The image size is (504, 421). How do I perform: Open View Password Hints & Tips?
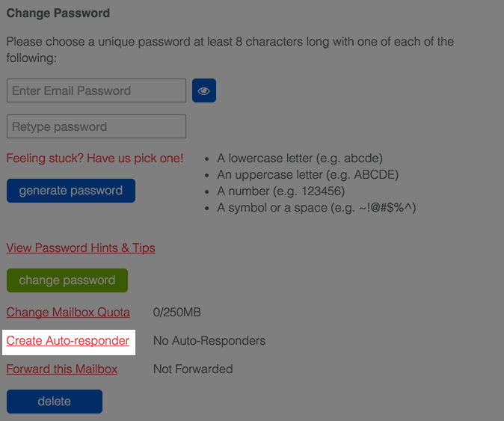point(81,248)
